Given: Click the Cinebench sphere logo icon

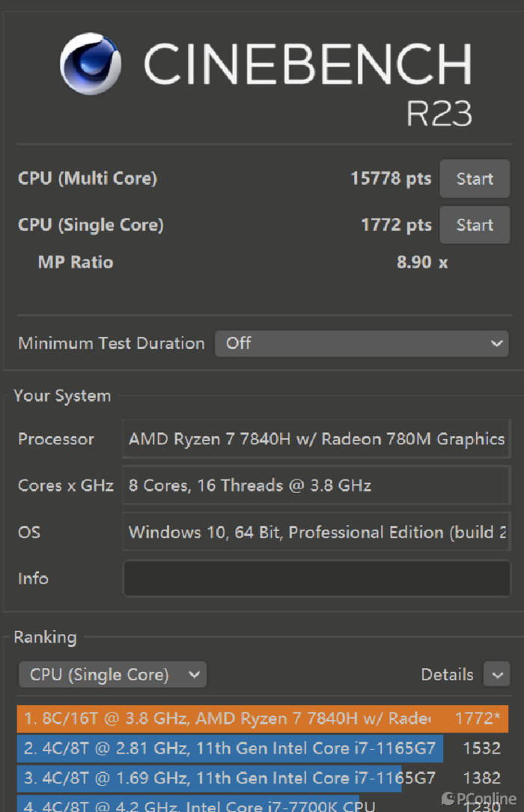Looking at the screenshot, I should (x=91, y=64).
